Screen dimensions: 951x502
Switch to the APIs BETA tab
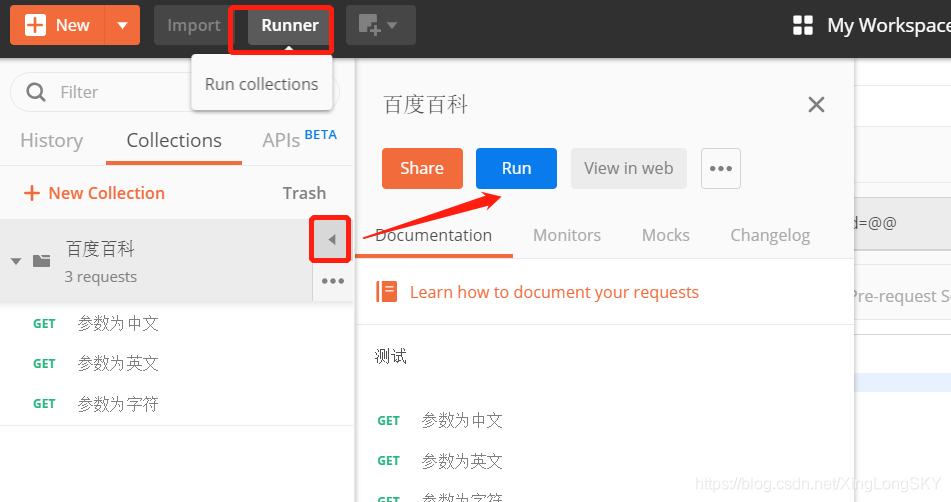(299, 139)
